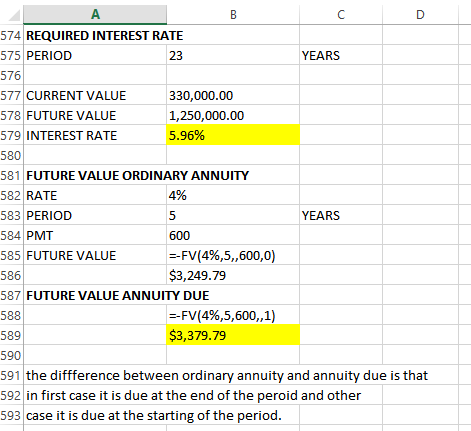The image size is (471, 431).
Task: Click the REQUIRED INTEREST RATE heading cell
Action: tap(105, 35)
